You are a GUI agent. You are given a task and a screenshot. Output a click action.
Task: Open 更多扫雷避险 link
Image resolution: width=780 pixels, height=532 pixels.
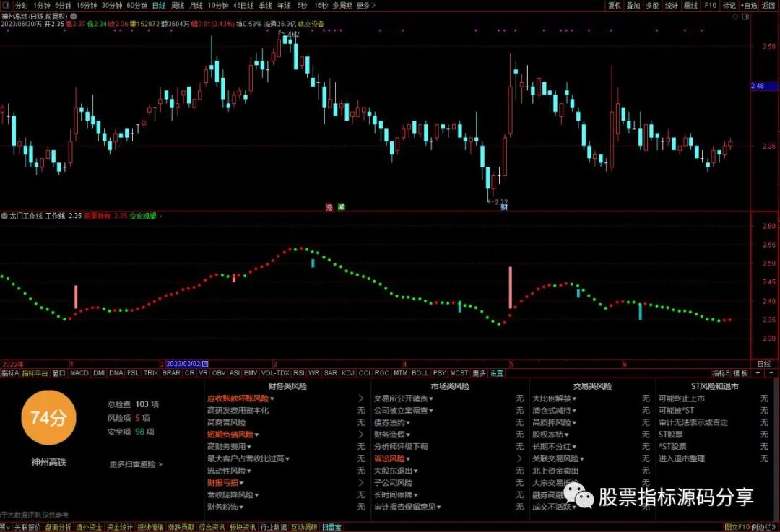136,464
